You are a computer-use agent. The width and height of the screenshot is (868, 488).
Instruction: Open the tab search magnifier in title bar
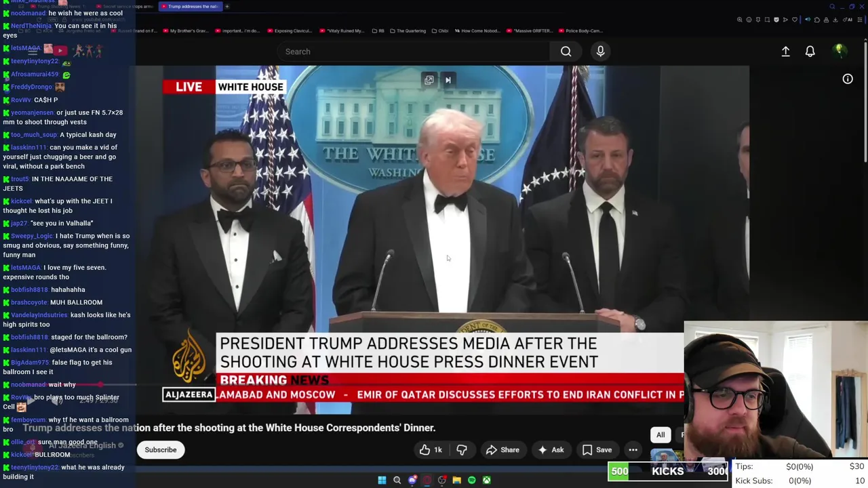pyautogui.click(x=832, y=7)
